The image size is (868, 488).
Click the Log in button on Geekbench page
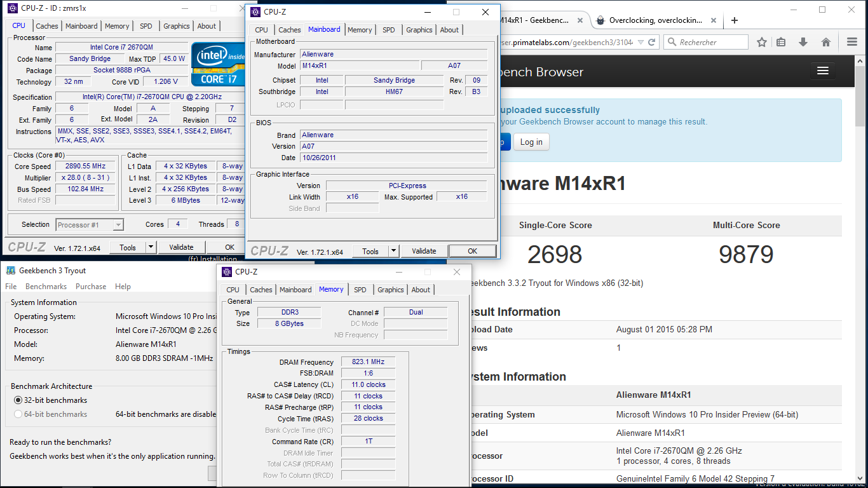click(x=531, y=142)
